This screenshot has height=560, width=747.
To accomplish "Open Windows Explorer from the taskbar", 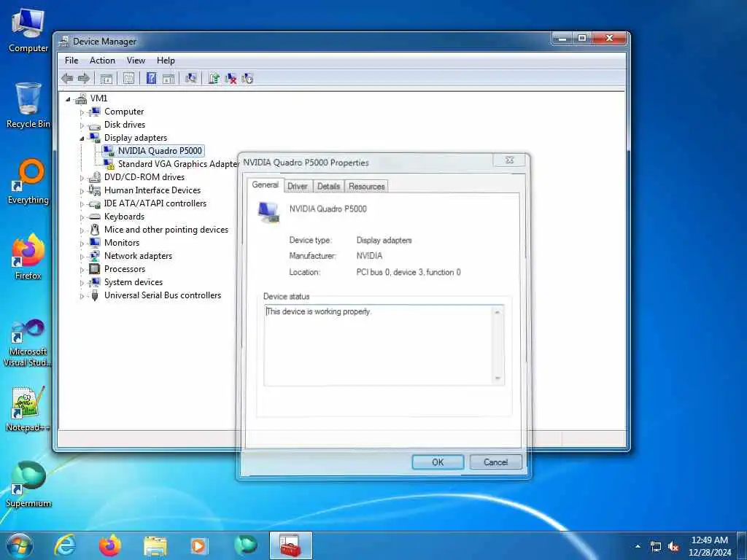I will coord(155,545).
